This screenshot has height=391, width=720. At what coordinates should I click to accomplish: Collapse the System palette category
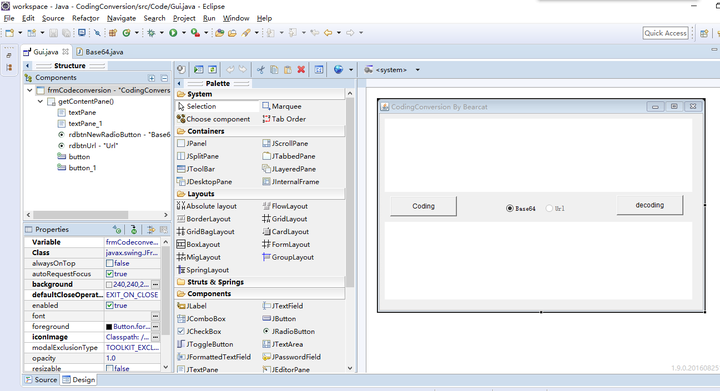coord(260,94)
